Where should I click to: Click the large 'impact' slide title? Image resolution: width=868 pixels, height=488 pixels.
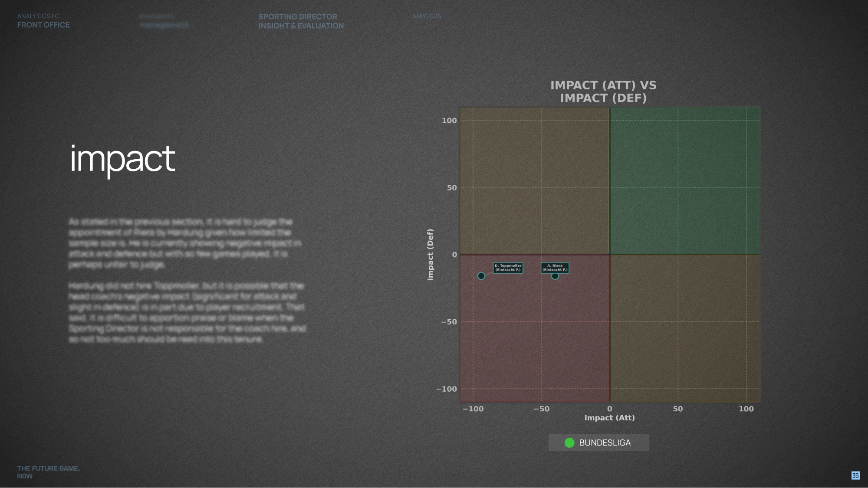tap(122, 159)
